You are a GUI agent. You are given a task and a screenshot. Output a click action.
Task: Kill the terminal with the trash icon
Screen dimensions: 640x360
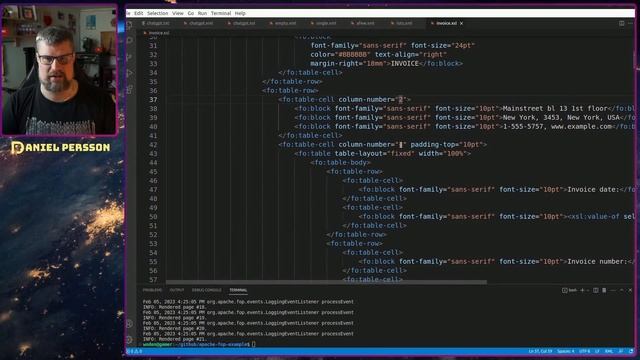604,290
